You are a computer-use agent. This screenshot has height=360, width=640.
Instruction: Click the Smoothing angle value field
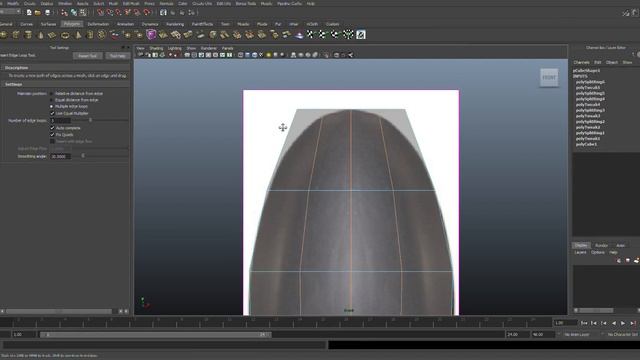click(x=60, y=156)
